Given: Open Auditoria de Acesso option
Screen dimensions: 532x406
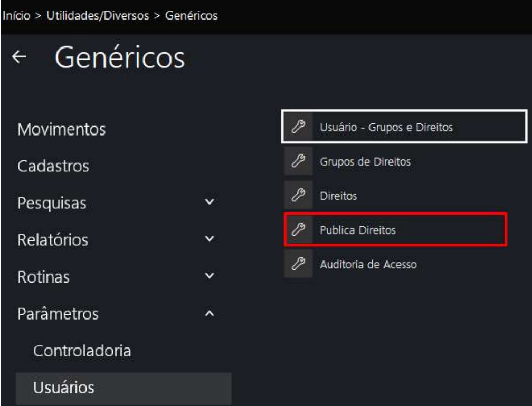Looking at the screenshot, I should [x=368, y=264].
